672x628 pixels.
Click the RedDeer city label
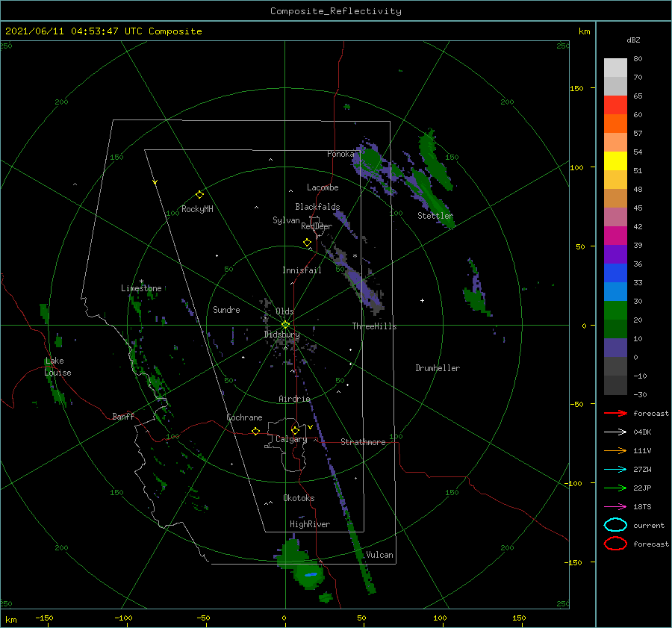[x=317, y=226]
